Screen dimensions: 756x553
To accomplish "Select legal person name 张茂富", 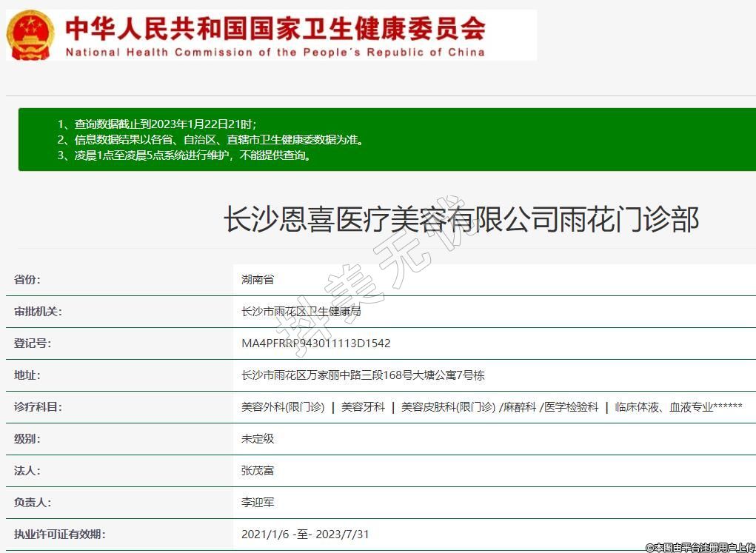I will coord(258,470).
